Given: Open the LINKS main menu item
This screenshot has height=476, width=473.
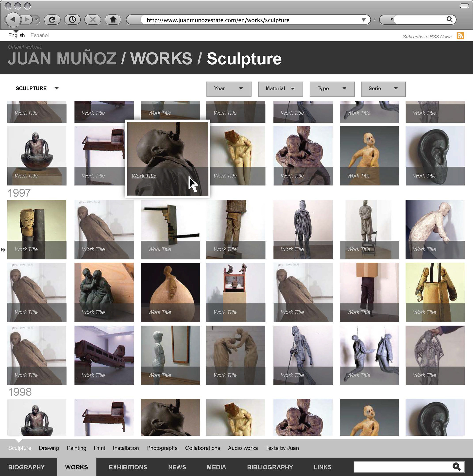Looking at the screenshot, I should coord(322,467).
